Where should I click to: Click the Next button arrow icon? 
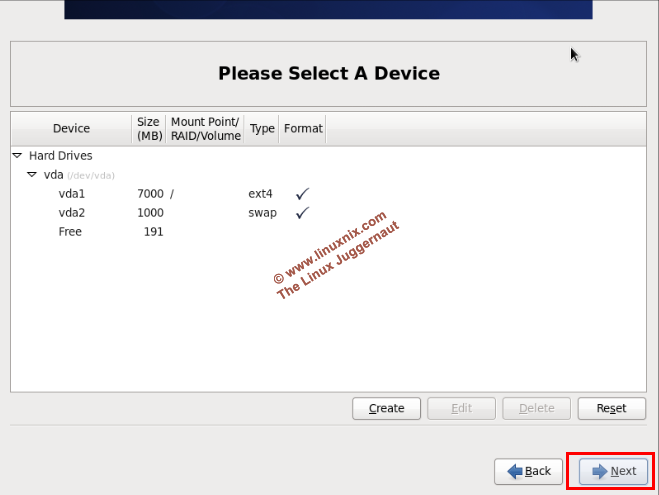pos(599,471)
